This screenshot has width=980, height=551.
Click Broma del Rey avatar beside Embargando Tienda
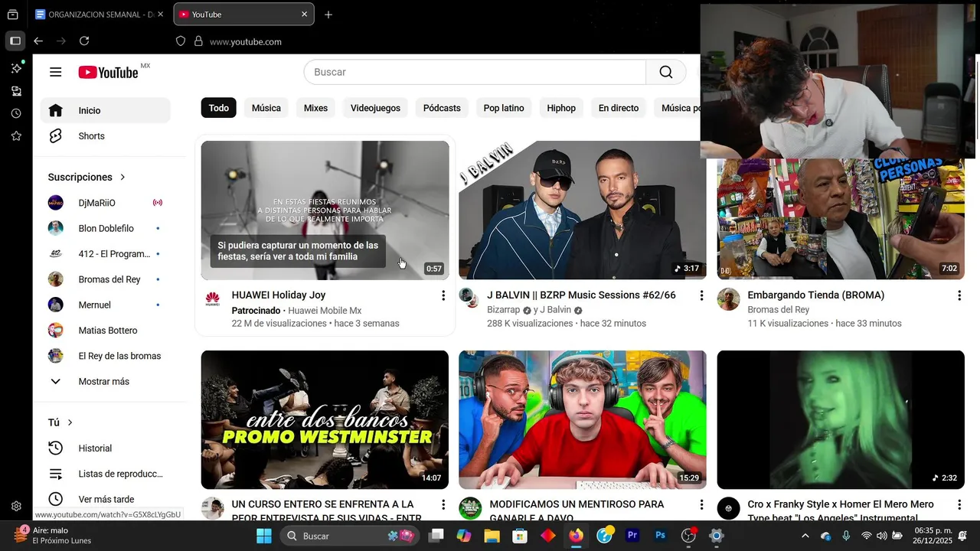click(728, 299)
